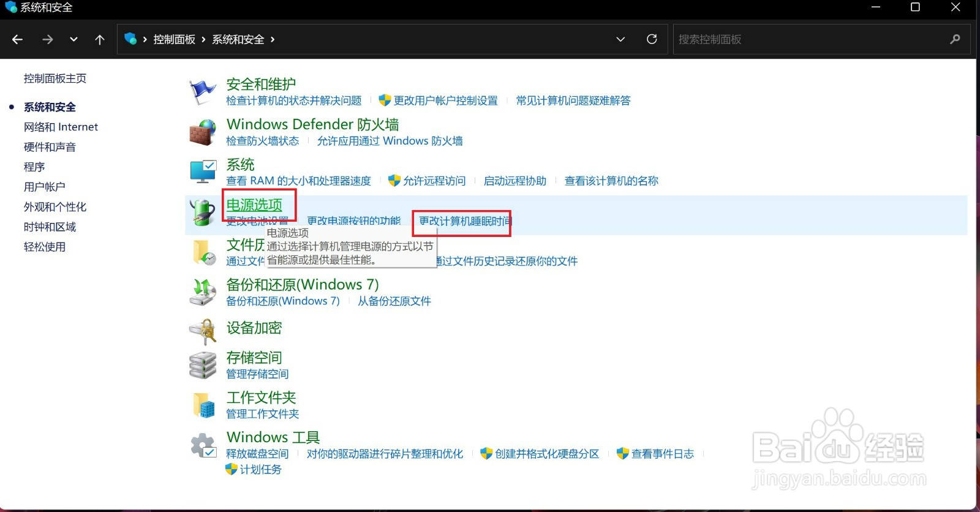Select 用户帐户 in the sidebar
The width and height of the screenshot is (980, 512).
click(44, 187)
